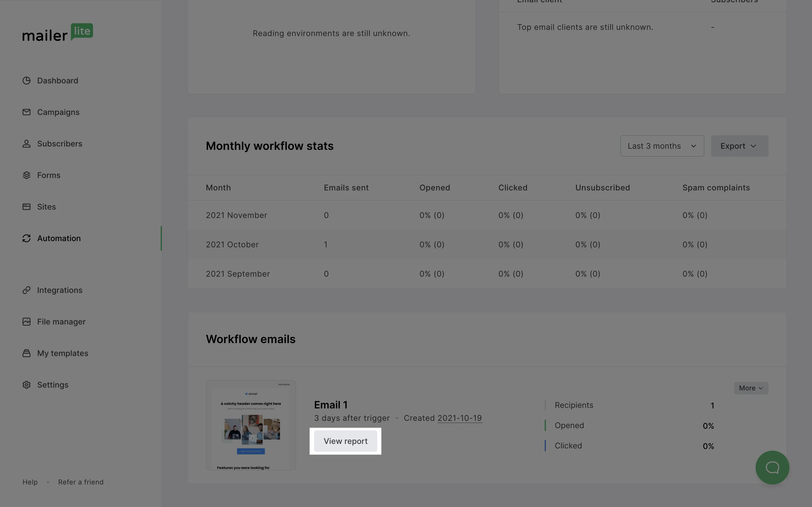Click the My templates icon
812x507 pixels.
click(x=27, y=353)
